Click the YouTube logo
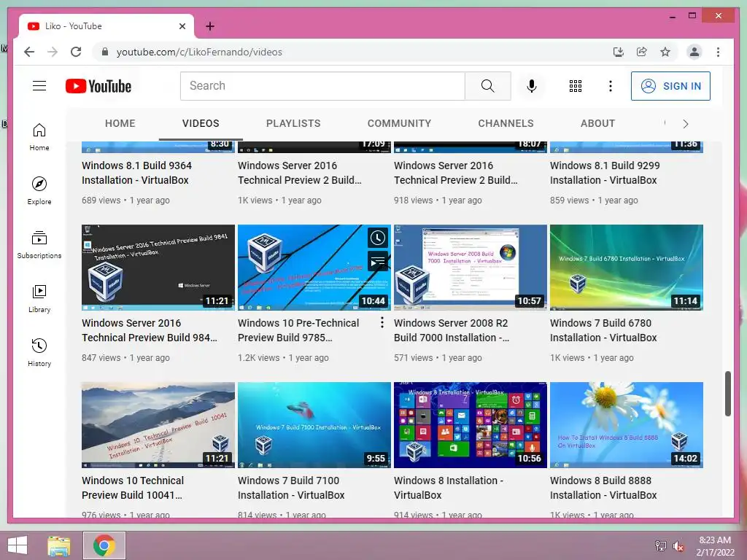 click(x=98, y=86)
